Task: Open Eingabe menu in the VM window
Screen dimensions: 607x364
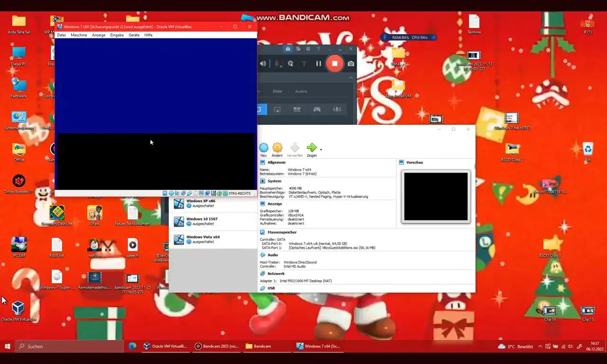Action: (117, 35)
